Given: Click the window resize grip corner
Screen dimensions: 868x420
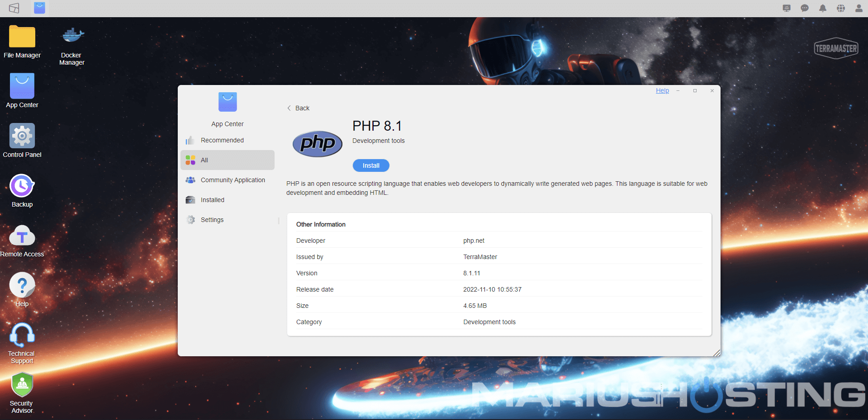Looking at the screenshot, I should point(716,353).
